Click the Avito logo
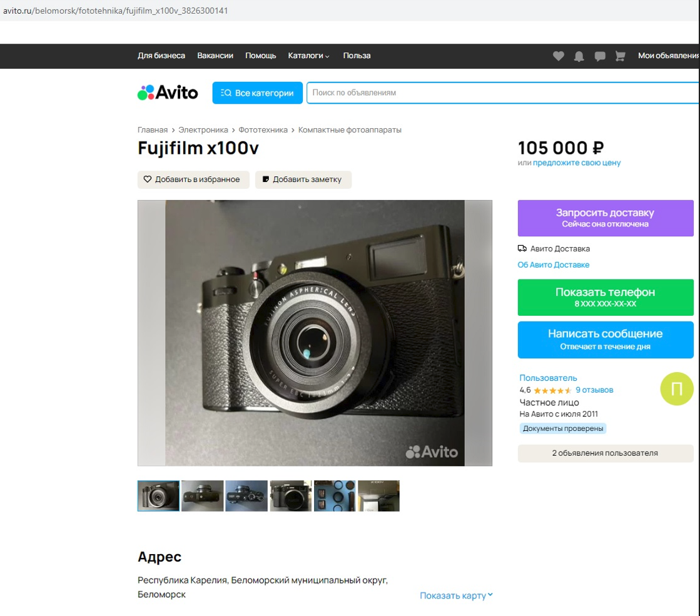This screenshot has width=700, height=616. point(168,93)
